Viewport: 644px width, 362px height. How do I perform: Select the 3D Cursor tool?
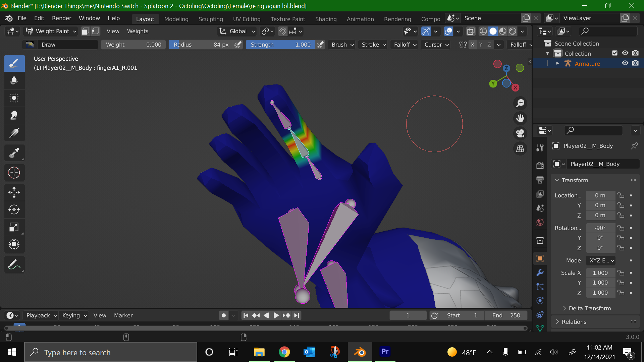pos(14,173)
